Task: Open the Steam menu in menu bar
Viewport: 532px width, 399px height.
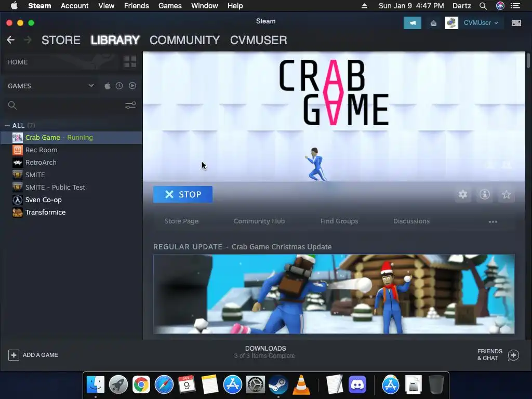Action: (x=39, y=6)
